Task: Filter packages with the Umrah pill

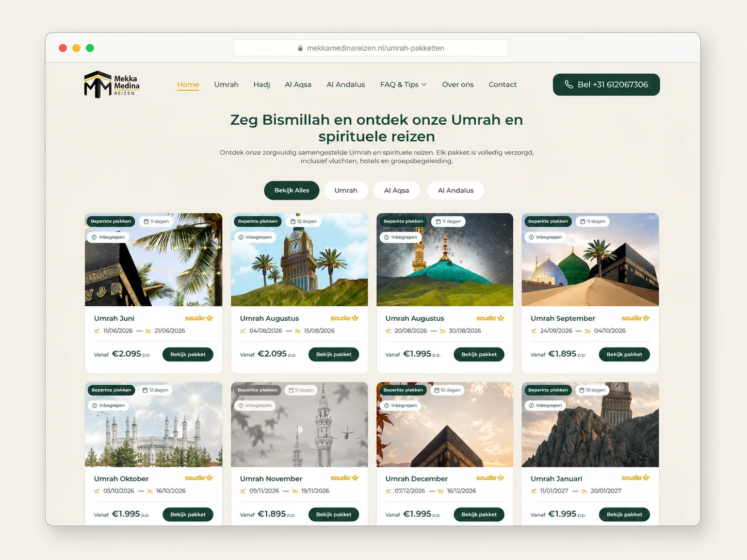Action: [346, 190]
